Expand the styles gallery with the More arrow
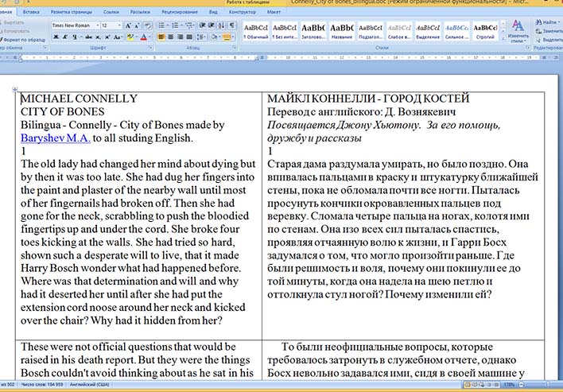This screenshot has width=563, height=392. pos(503,38)
